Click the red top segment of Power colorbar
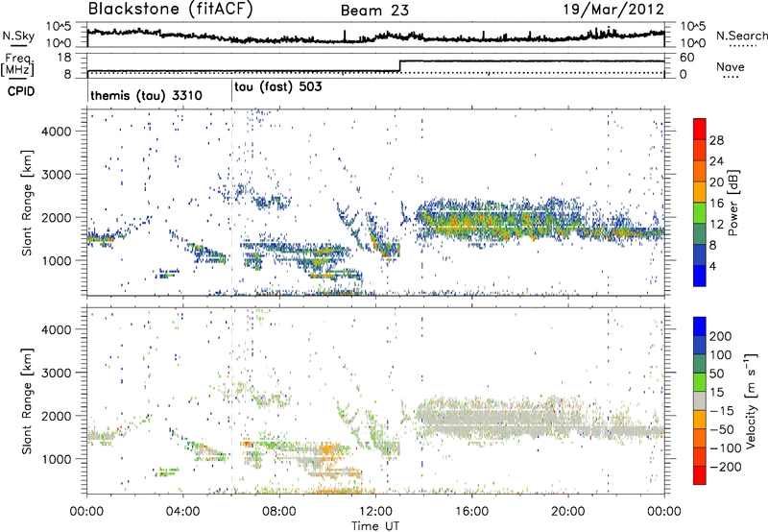Viewport: 768px width, 532px height. (x=700, y=129)
